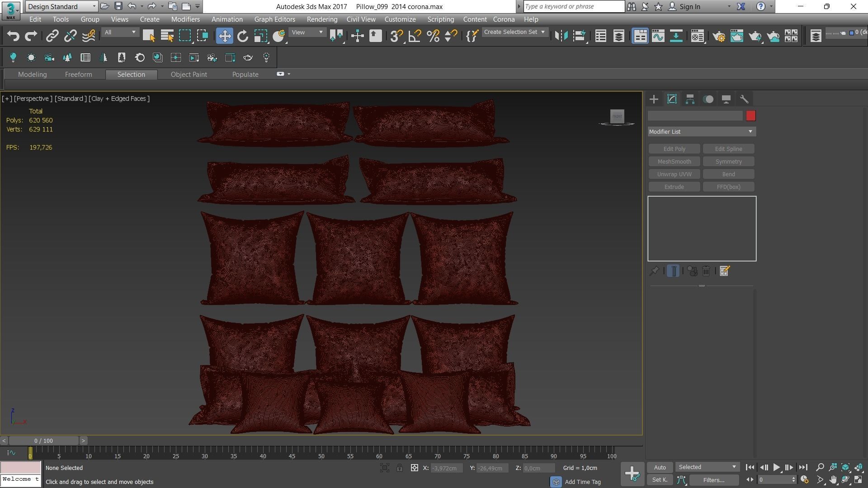Image resolution: width=868 pixels, height=488 pixels.
Task: Open Configure Modifier Sets icon
Action: click(x=724, y=271)
